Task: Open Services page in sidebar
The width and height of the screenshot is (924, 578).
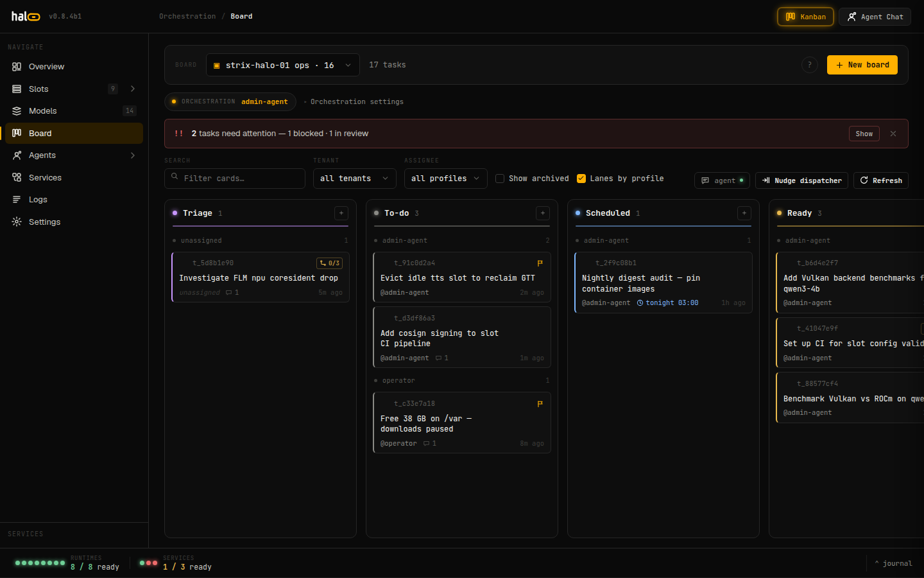Action: coord(74,177)
